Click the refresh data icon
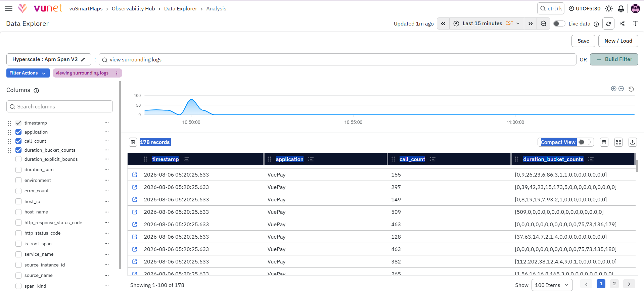Viewport: 644px width, 294px height. click(608, 23)
